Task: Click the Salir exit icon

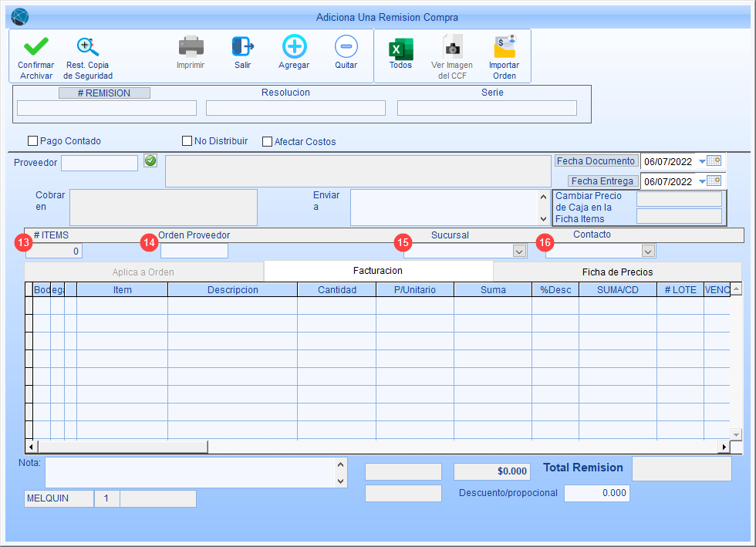Action: click(243, 47)
